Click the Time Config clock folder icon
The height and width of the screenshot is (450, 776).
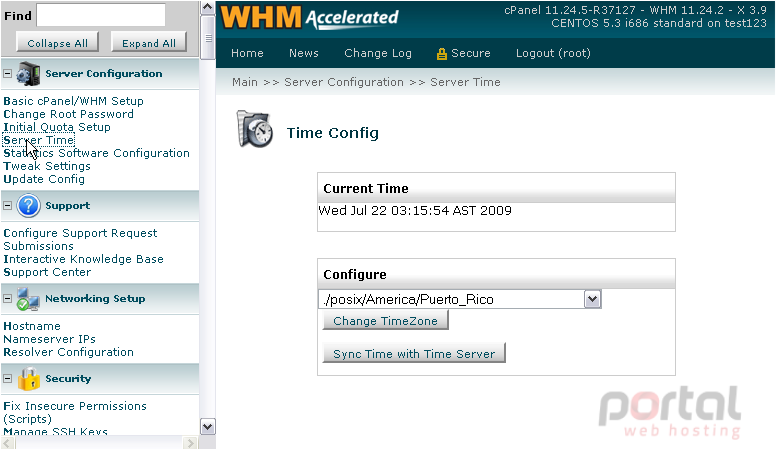pos(255,129)
